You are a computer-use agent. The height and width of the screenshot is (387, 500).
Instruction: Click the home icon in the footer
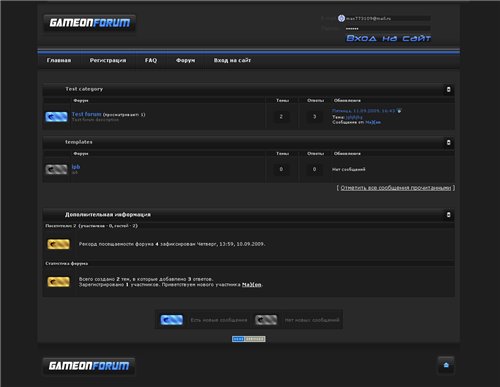click(x=446, y=365)
